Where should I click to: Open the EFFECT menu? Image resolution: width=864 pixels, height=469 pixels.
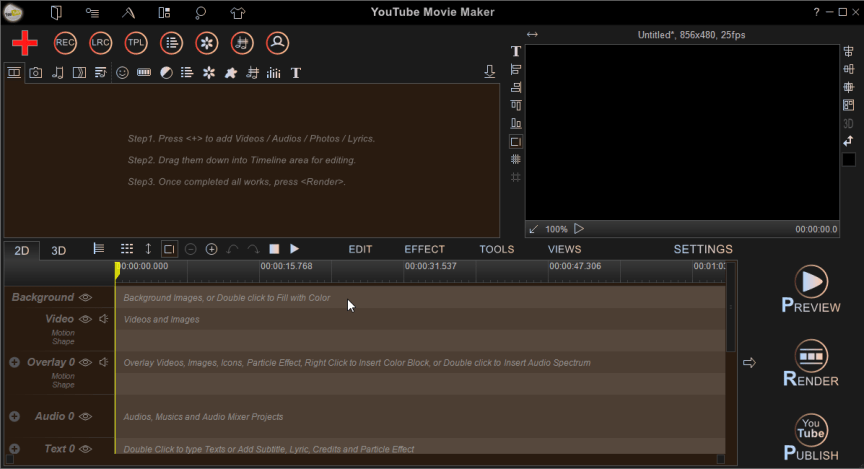click(424, 249)
